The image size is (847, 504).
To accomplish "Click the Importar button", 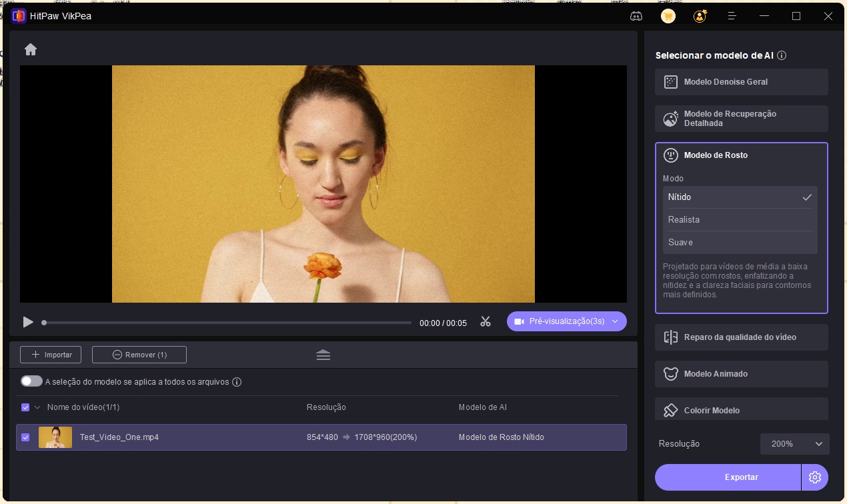I will click(x=51, y=355).
